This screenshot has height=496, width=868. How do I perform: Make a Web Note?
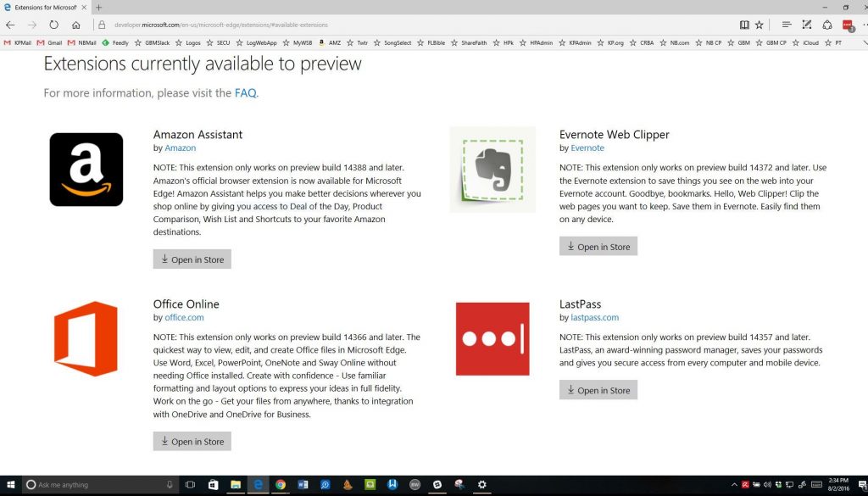click(807, 25)
